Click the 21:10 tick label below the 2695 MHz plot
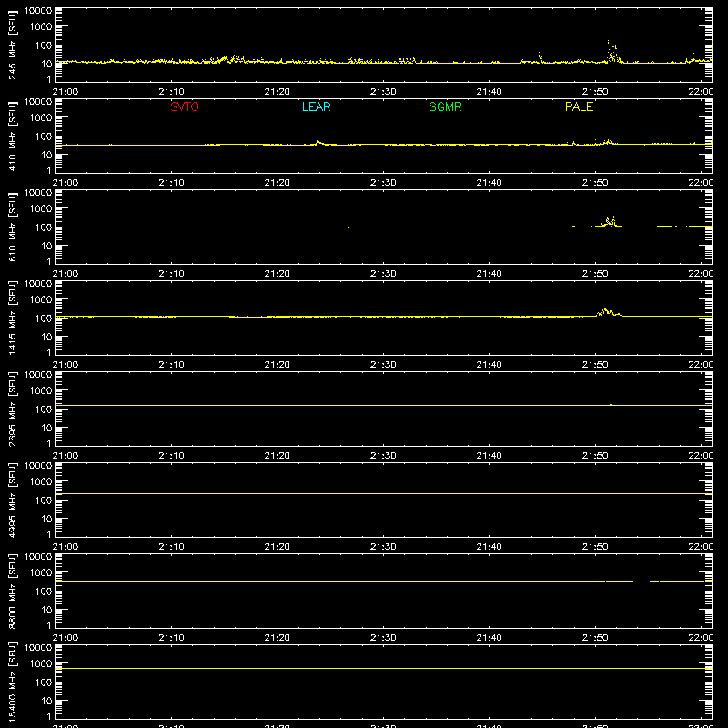The height and width of the screenshot is (728, 728). (x=171, y=456)
